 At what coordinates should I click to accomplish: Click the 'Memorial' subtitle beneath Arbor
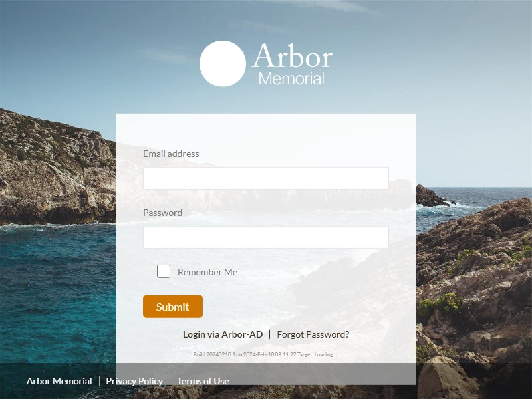[x=291, y=78]
